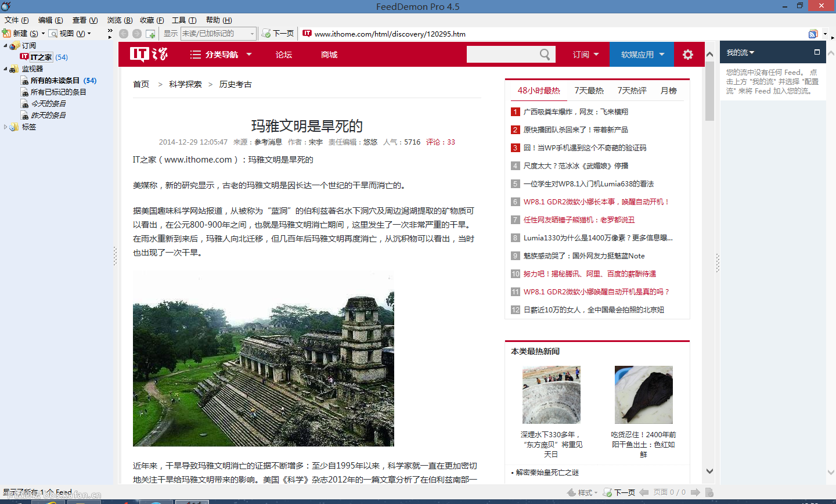The height and width of the screenshot is (504, 836).
Task: Open the 订阅 dropdown in site header
Action: [586, 55]
